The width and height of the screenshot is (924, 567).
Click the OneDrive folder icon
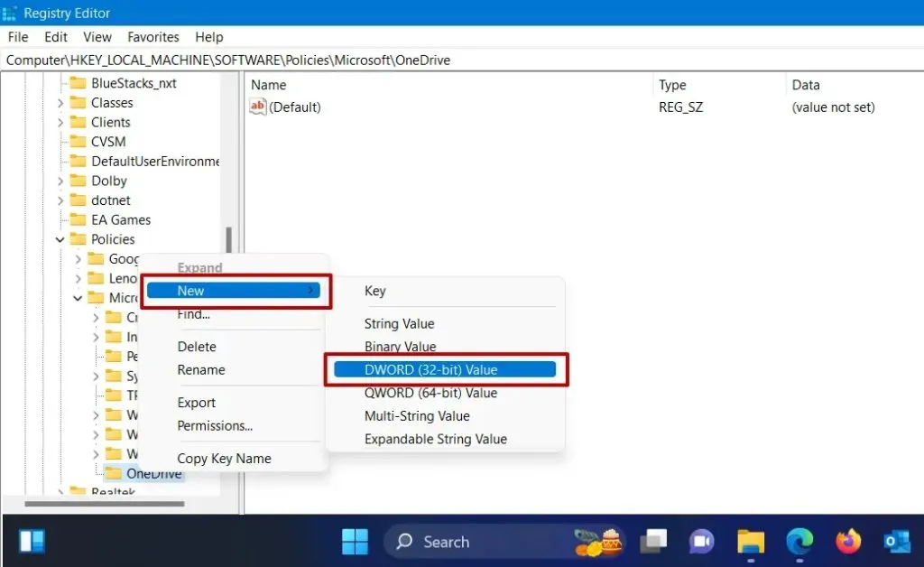click(x=113, y=473)
